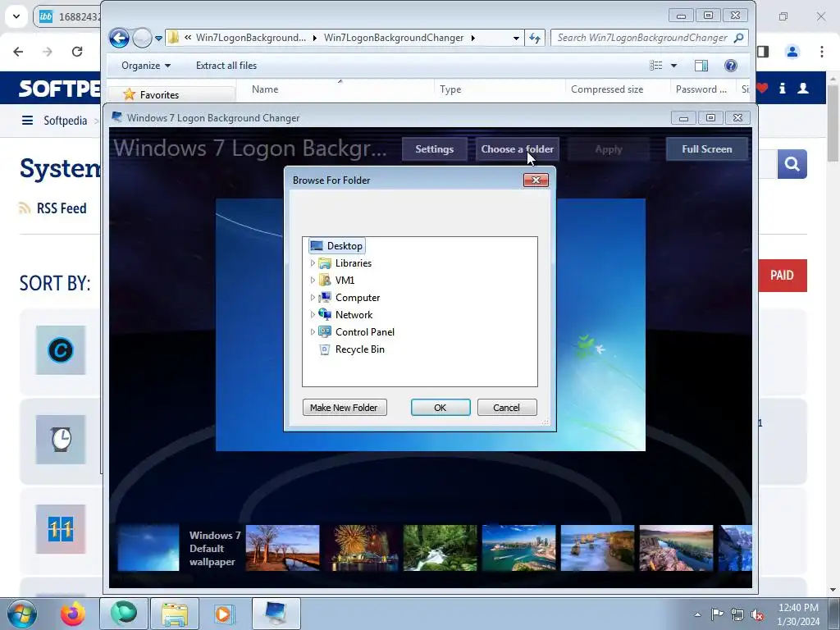Image resolution: width=840 pixels, height=630 pixels.
Task: Close the Browse For Folder dialog
Action: [x=536, y=180]
